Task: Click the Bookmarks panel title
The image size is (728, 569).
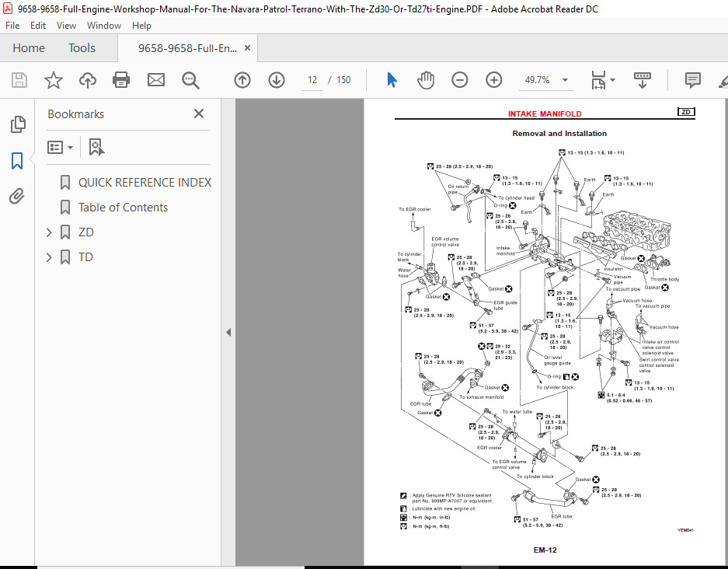Action: point(75,114)
